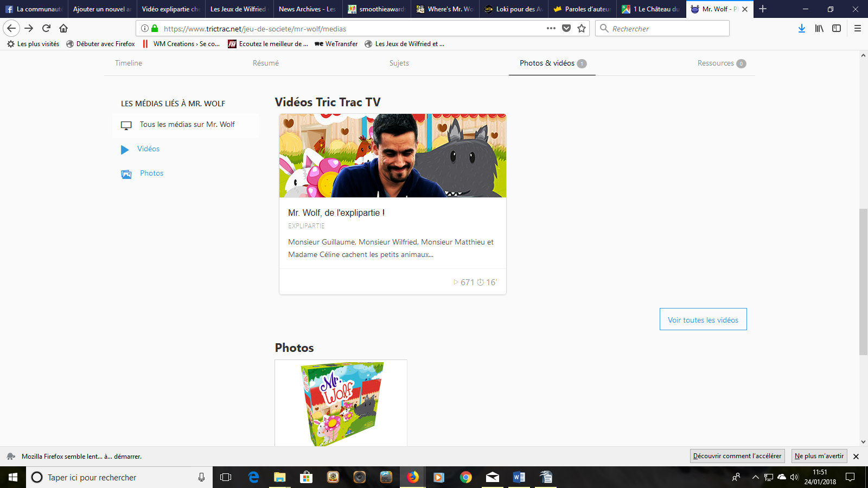Click the Mr. Wolf box photo
This screenshot has width=868, height=488.
pyautogui.click(x=341, y=403)
